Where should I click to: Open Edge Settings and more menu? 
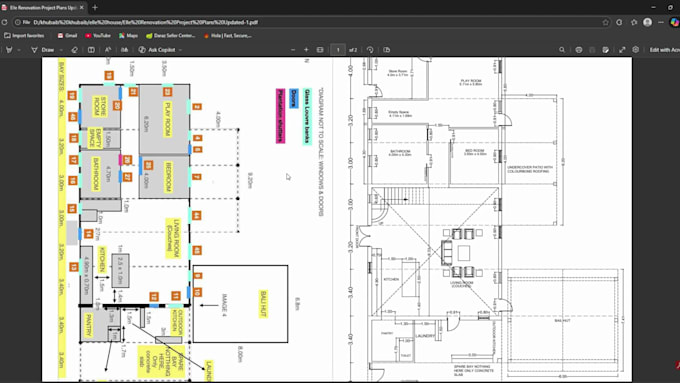point(661,22)
